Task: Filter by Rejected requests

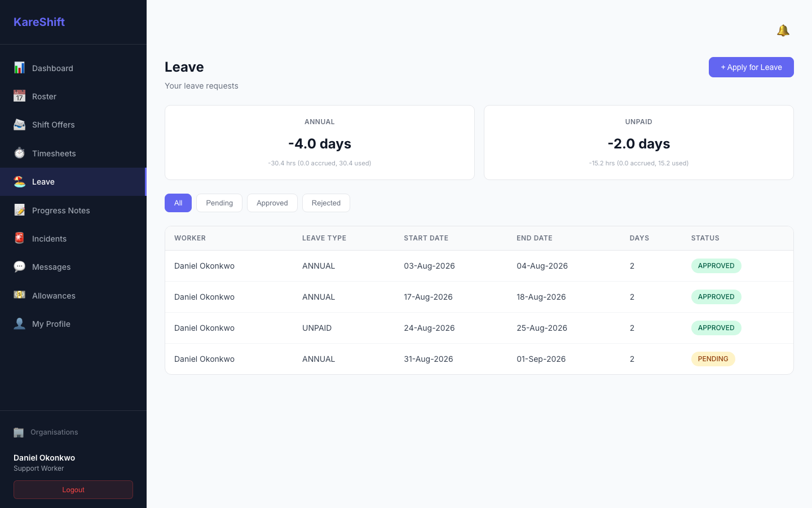Action: coord(326,203)
